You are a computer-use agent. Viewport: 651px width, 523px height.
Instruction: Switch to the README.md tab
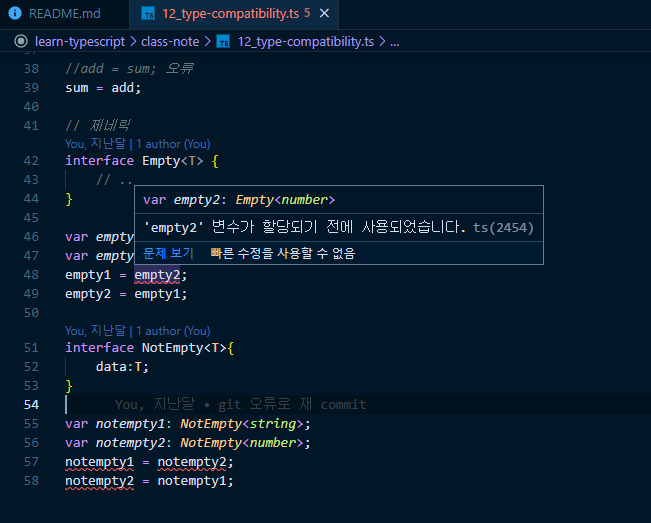click(x=64, y=15)
